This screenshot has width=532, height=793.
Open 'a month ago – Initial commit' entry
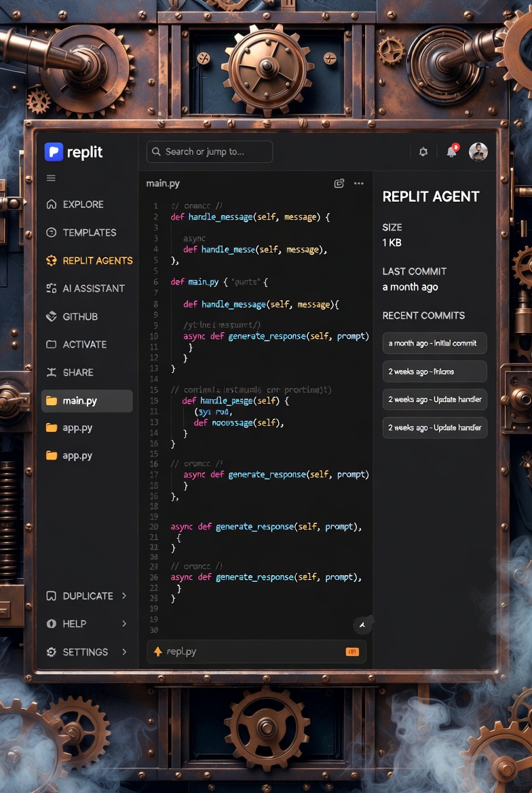[x=434, y=343]
